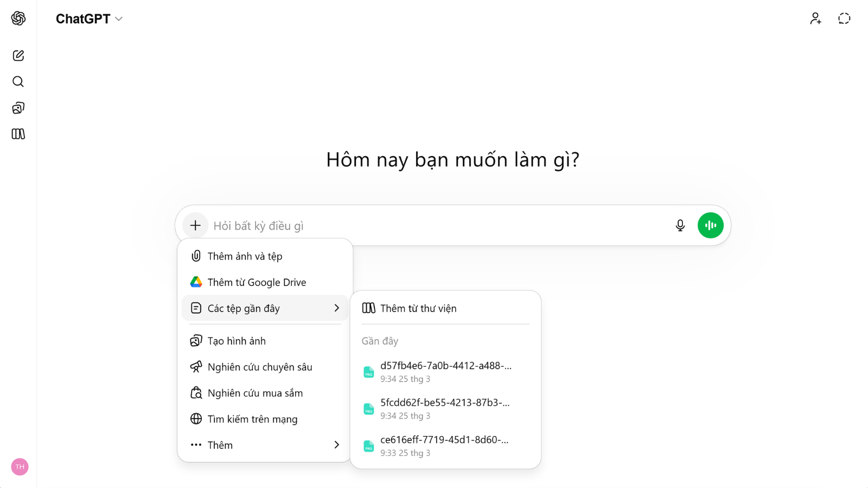Start a new chat with the pencil icon
Viewport: 868px width, 488px height.
pyautogui.click(x=18, y=55)
